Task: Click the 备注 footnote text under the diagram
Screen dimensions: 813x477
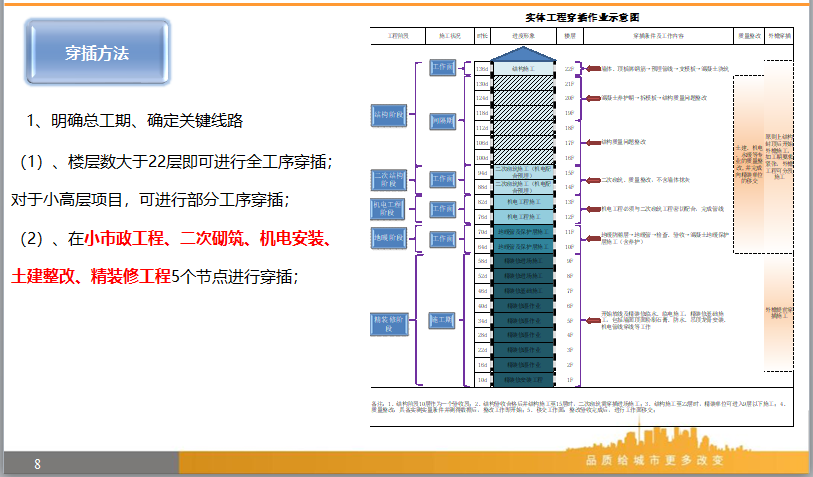Action: pyautogui.click(x=578, y=406)
